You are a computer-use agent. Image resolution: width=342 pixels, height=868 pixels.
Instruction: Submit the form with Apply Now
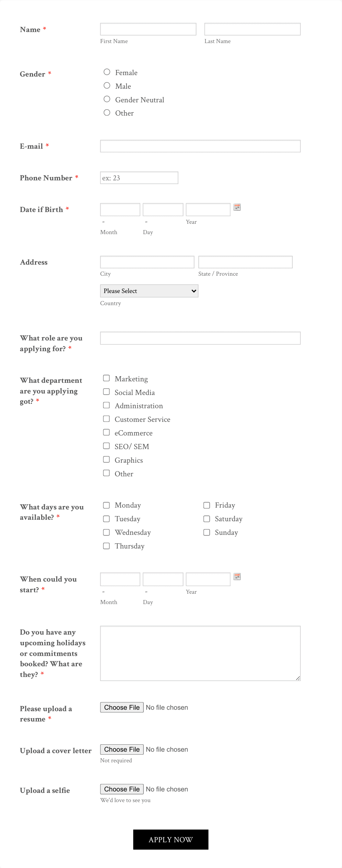pyautogui.click(x=171, y=840)
